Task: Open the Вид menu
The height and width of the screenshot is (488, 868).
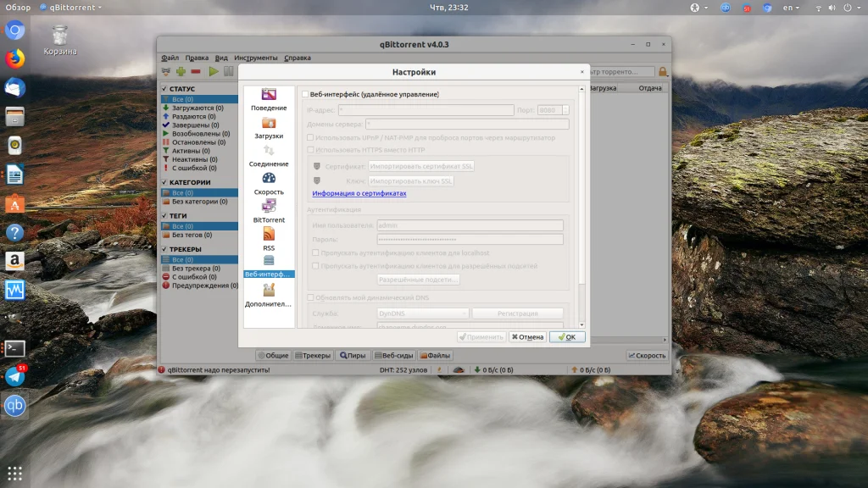Action: click(x=221, y=58)
